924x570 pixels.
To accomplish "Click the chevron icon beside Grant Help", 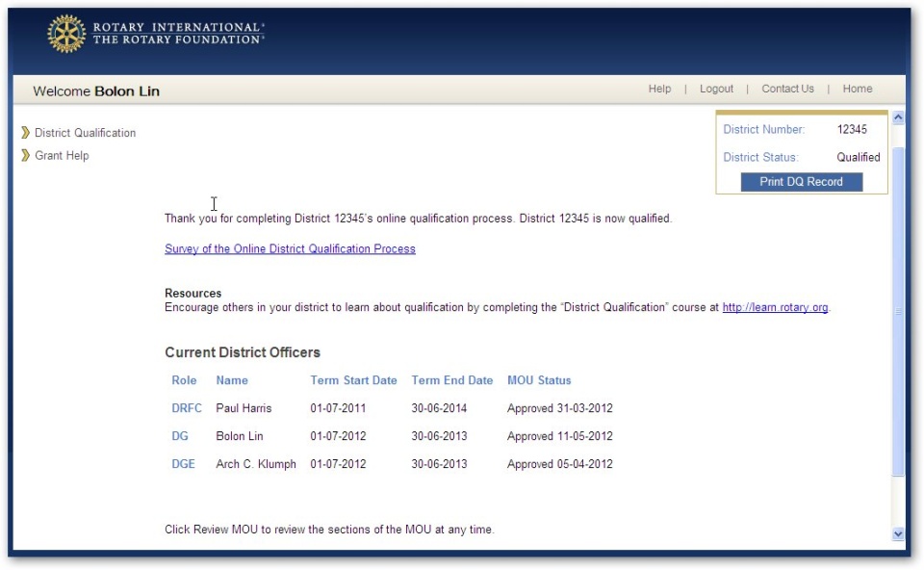I will pyautogui.click(x=25, y=156).
